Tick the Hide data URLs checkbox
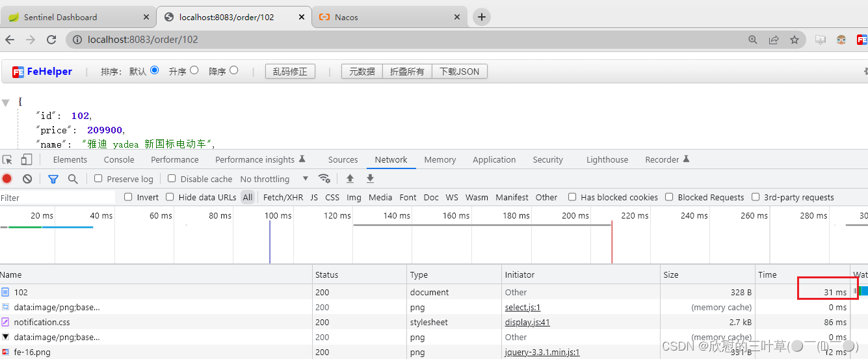 click(170, 197)
